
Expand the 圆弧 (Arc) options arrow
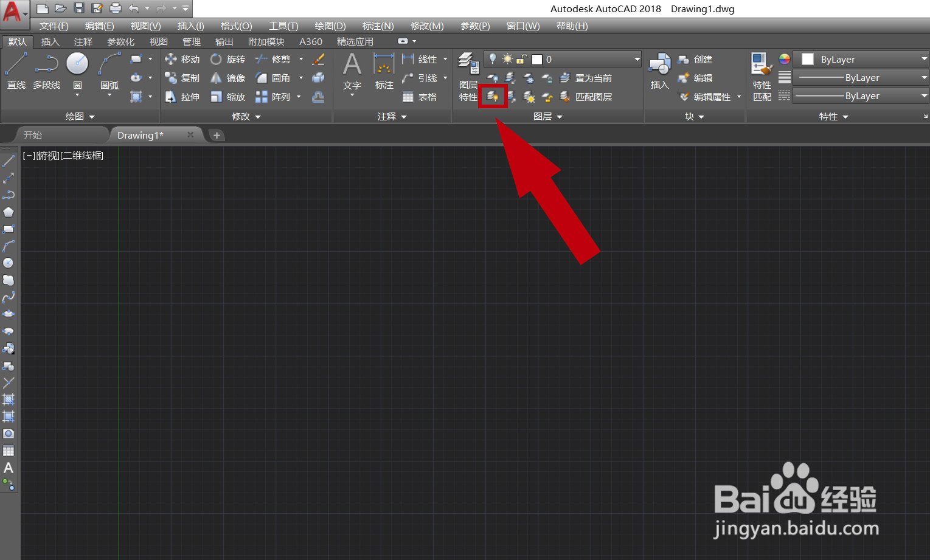pos(109,95)
